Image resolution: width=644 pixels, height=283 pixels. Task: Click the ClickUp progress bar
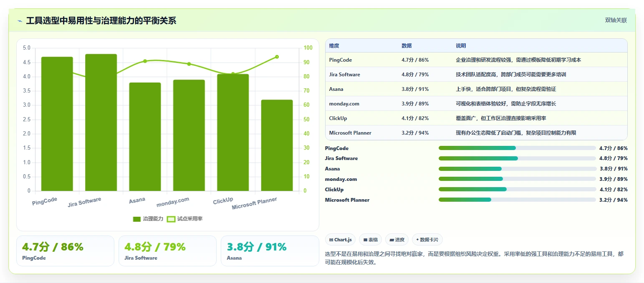pos(517,189)
